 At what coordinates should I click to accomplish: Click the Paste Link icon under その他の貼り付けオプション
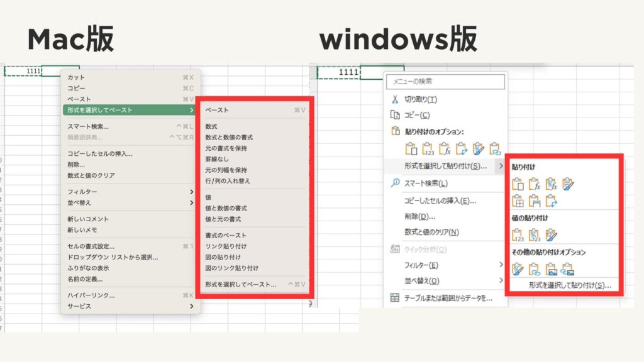coord(535,269)
